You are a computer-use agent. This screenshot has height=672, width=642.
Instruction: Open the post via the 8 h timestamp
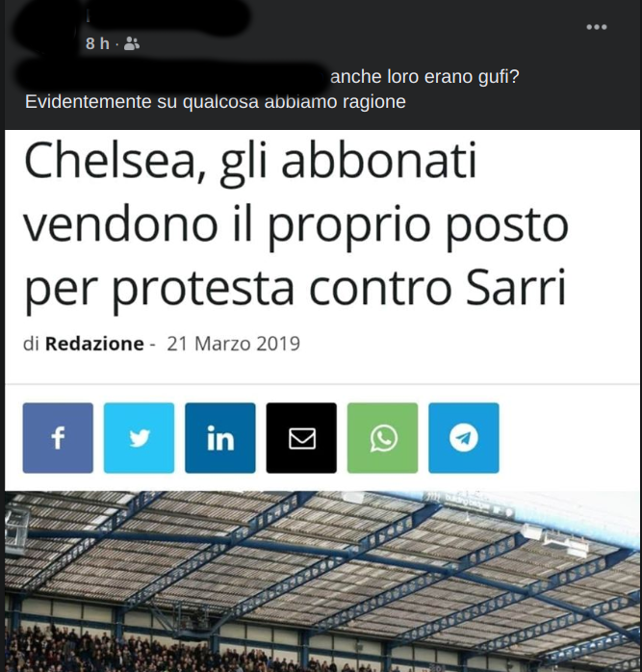97,43
